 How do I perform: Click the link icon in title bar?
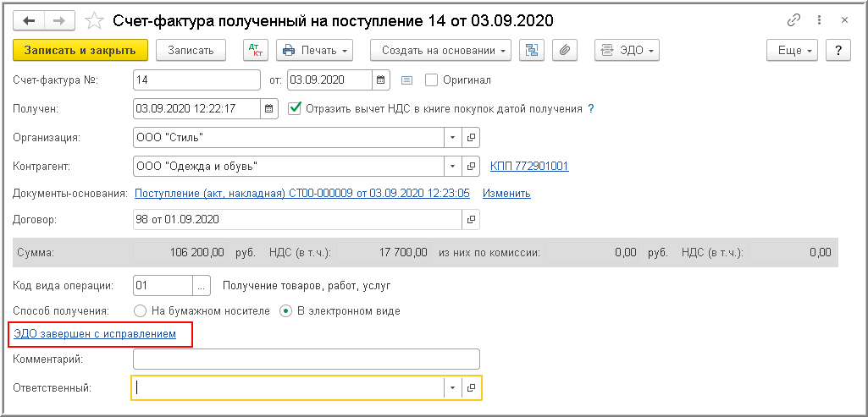793,19
